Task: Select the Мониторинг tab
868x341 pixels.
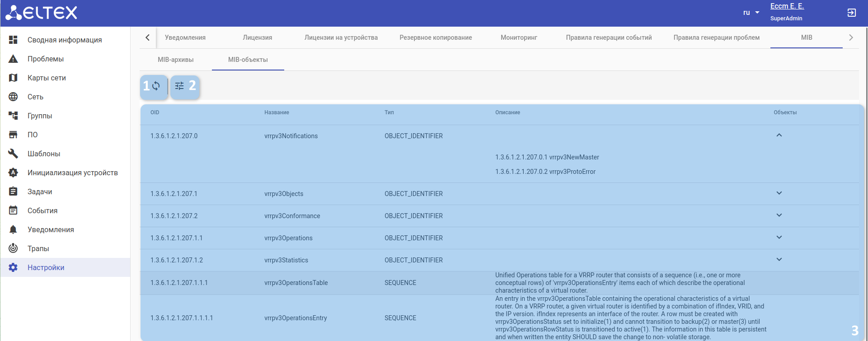Action: pos(519,37)
